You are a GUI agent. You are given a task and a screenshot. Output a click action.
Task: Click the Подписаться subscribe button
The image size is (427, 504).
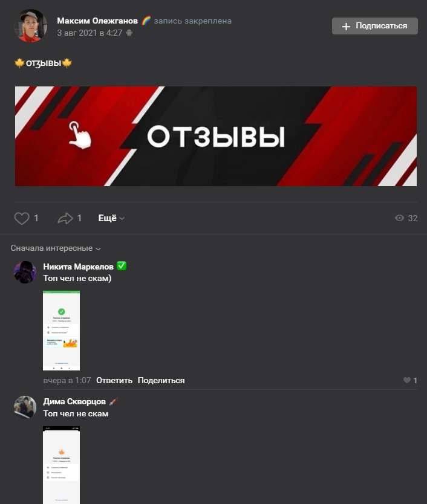[375, 26]
